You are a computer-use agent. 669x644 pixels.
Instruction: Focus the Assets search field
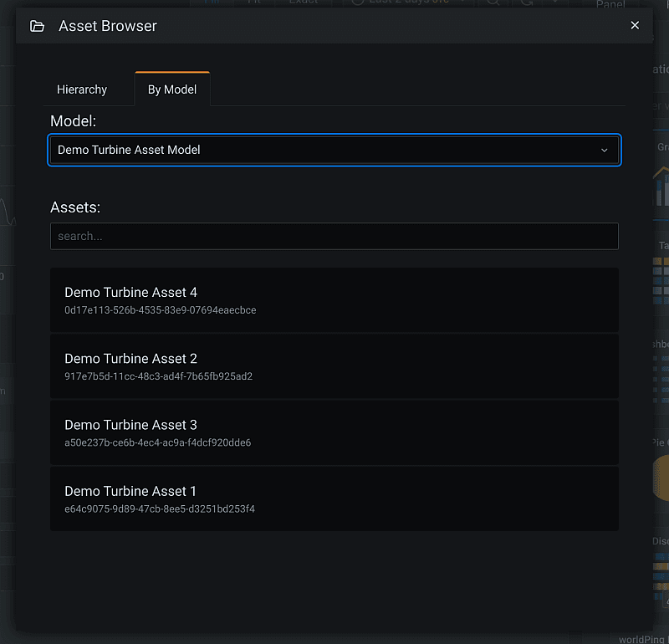point(334,236)
